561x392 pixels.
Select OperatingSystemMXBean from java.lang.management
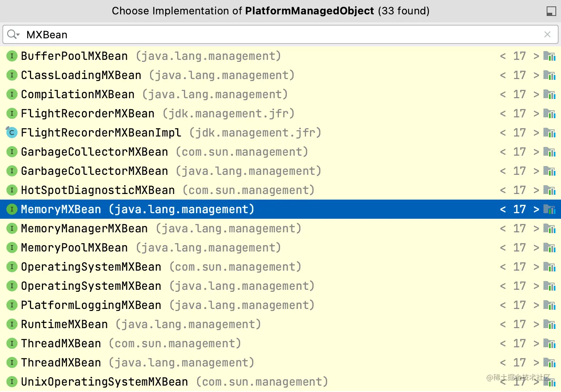point(280,286)
